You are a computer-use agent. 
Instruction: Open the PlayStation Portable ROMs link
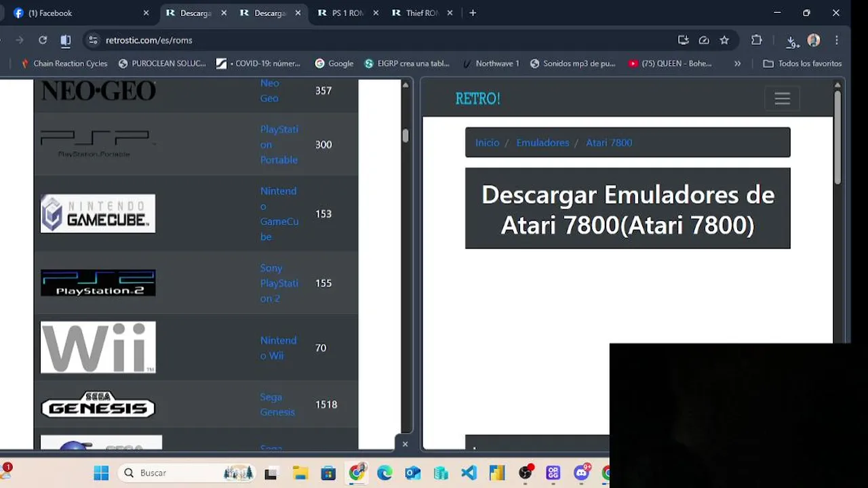[279, 144]
